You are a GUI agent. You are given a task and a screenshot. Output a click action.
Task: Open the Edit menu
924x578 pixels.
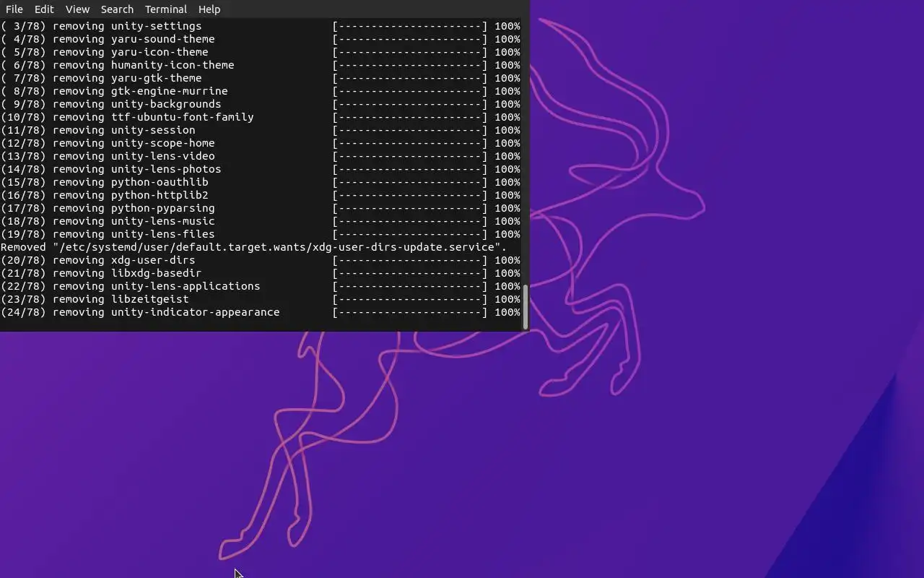coord(44,9)
